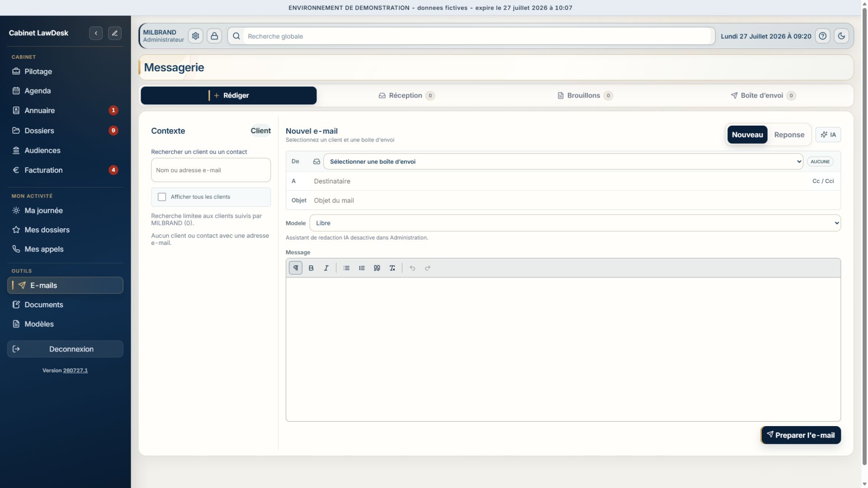Viewport: 868px width, 488px height.
Task: Switch to Reponse mode
Action: pyautogui.click(x=789, y=135)
